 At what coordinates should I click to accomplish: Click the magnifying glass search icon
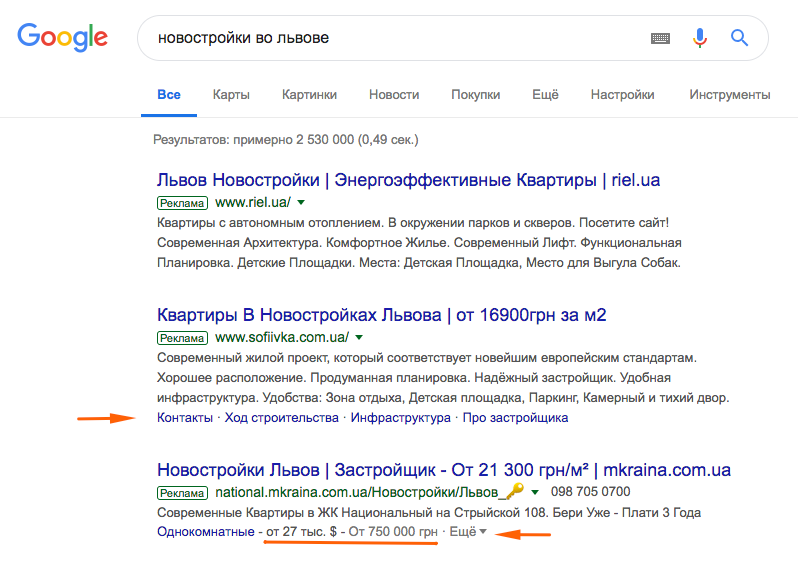740,39
